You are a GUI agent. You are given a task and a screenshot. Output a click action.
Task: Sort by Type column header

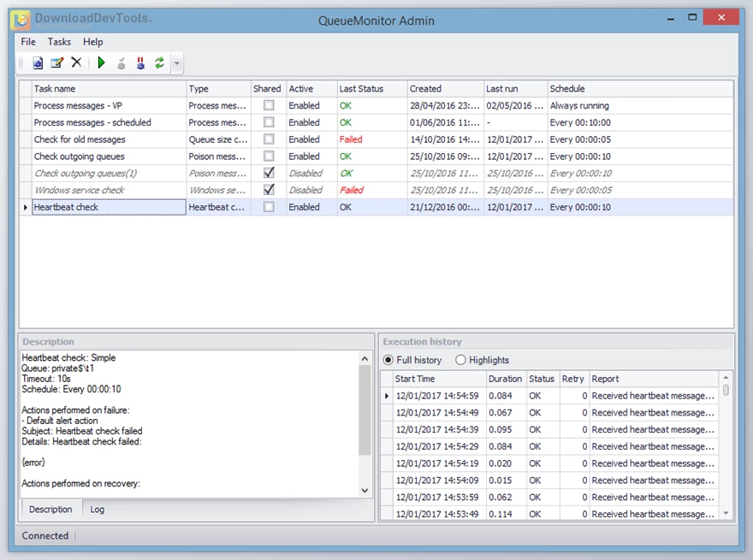point(218,88)
